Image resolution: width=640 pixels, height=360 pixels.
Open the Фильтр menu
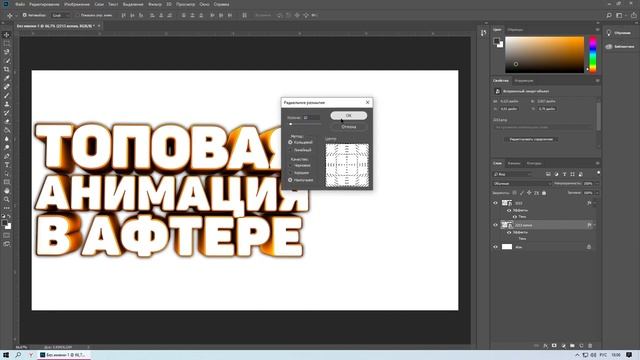tap(155, 4)
